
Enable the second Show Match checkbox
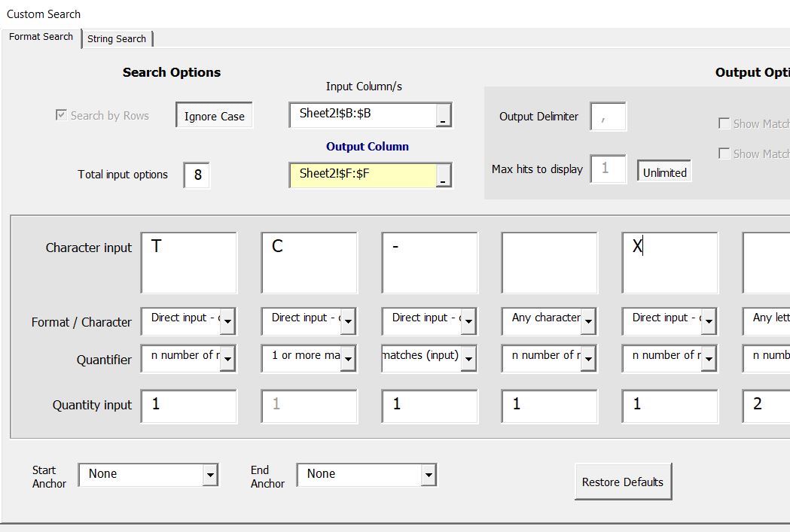point(724,153)
